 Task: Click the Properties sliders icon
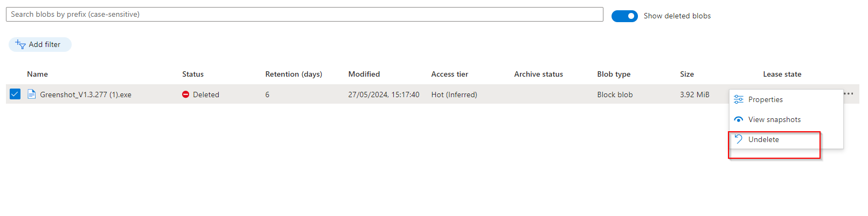click(x=739, y=99)
